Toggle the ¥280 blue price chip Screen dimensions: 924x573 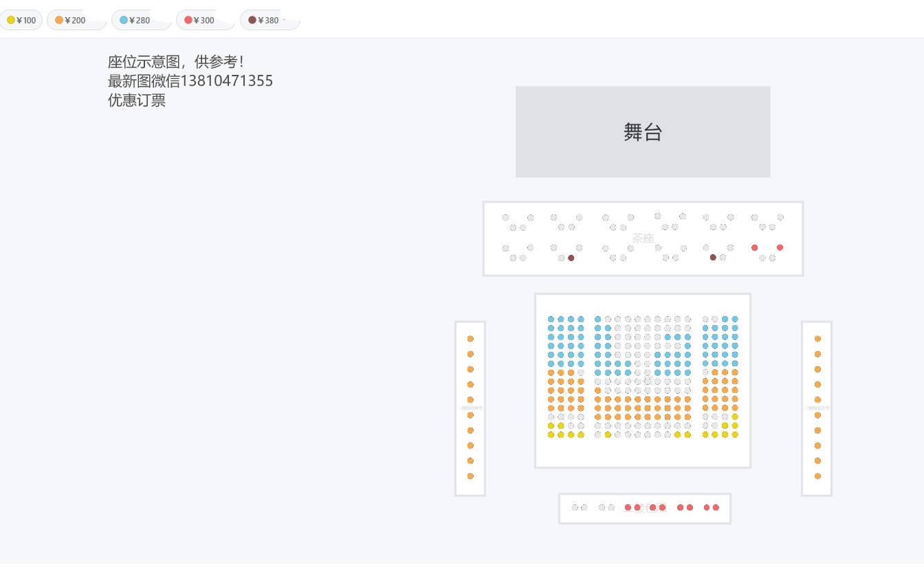[135, 21]
